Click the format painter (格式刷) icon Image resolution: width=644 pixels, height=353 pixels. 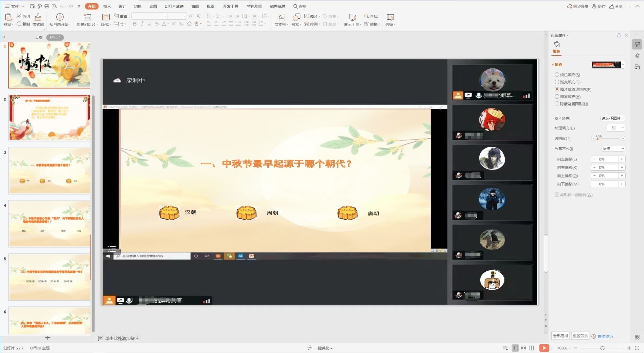point(38,17)
